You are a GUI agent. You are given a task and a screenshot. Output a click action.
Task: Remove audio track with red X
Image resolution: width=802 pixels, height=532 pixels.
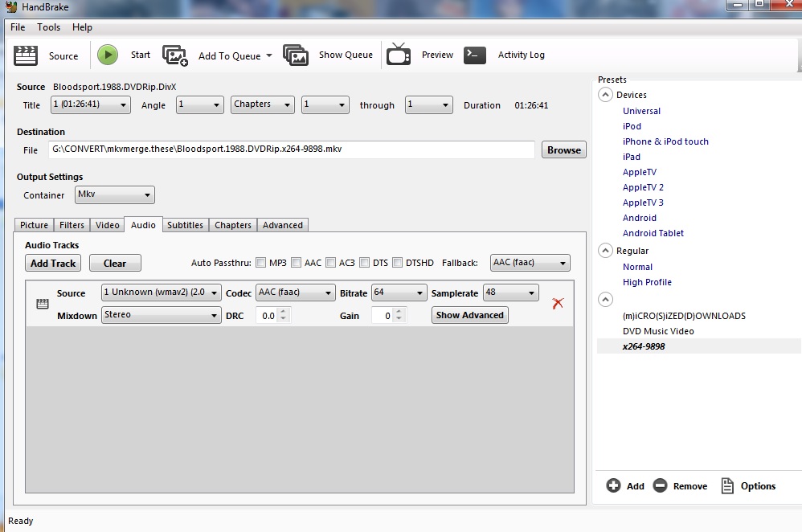(558, 303)
